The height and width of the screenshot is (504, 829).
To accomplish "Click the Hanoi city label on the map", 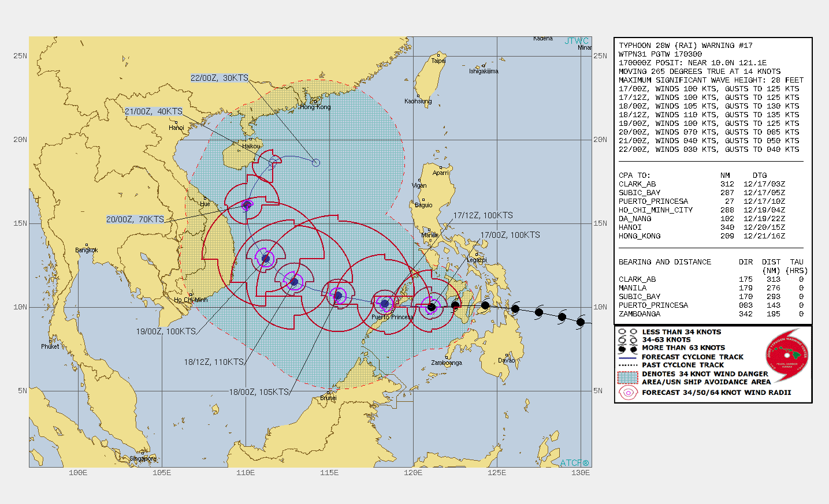I will pos(176,128).
